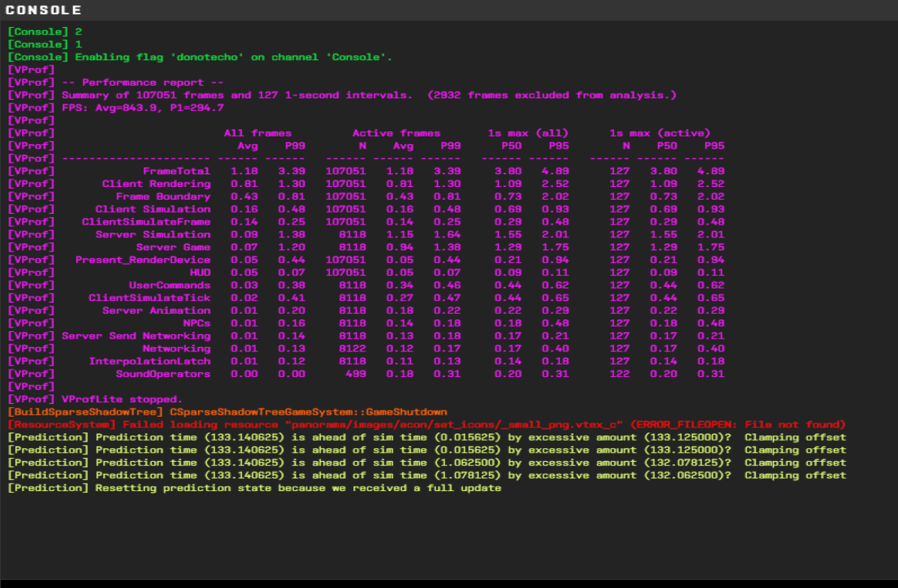Viewport: 898px width, 588px height.
Task: Select the "UserCommands" row label
Action: (170, 285)
